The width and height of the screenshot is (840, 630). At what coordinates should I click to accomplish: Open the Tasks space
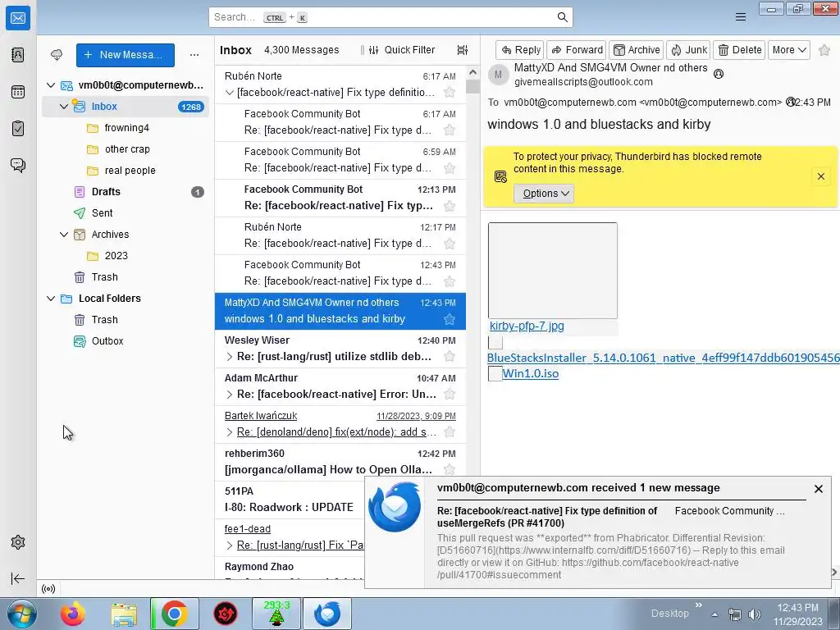point(18,129)
